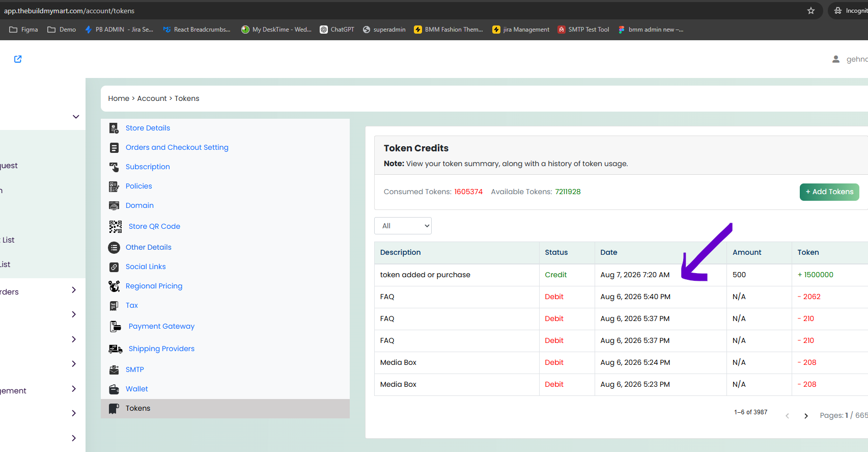The image size is (868, 452).
Task: Select the Tokens menu item
Action: click(x=225, y=409)
